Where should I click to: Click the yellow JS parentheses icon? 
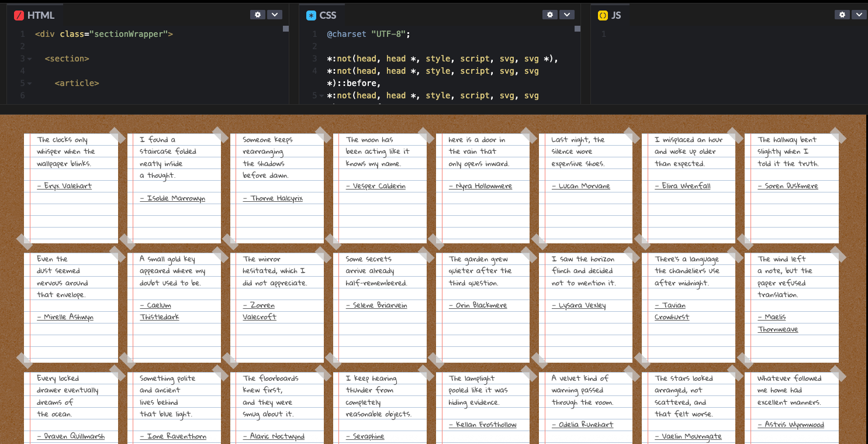pyautogui.click(x=603, y=16)
